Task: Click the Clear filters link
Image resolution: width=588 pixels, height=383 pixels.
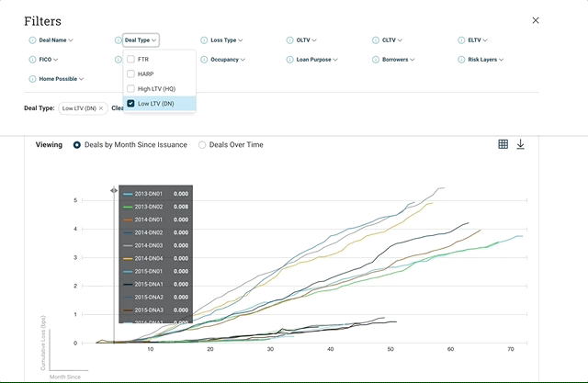Action: pyautogui.click(x=117, y=108)
